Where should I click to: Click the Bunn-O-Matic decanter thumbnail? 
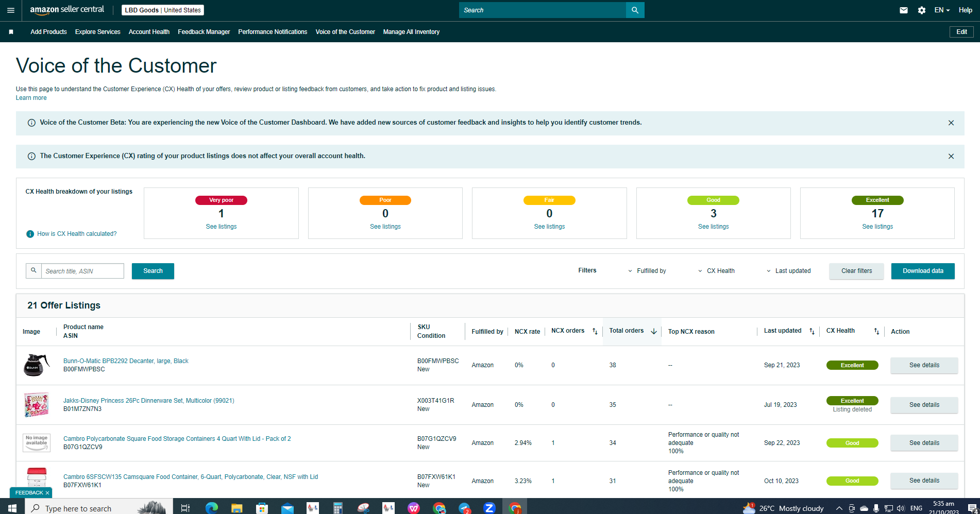tap(37, 365)
